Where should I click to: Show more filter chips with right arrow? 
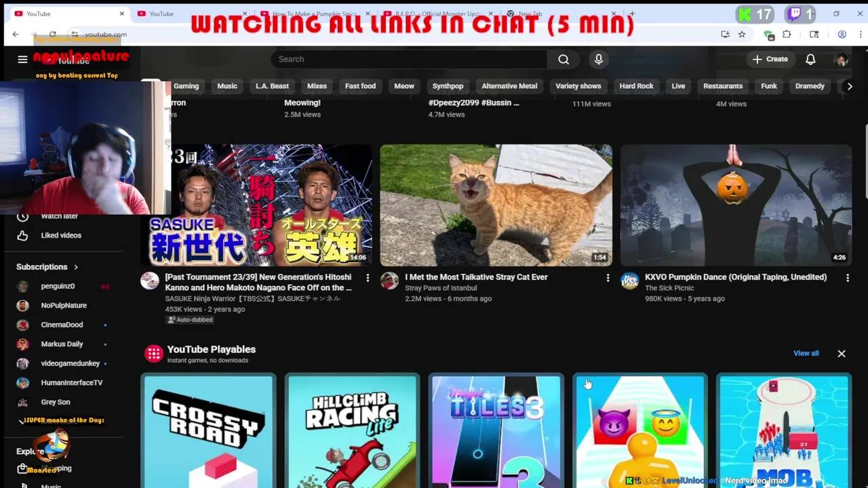(849, 86)
